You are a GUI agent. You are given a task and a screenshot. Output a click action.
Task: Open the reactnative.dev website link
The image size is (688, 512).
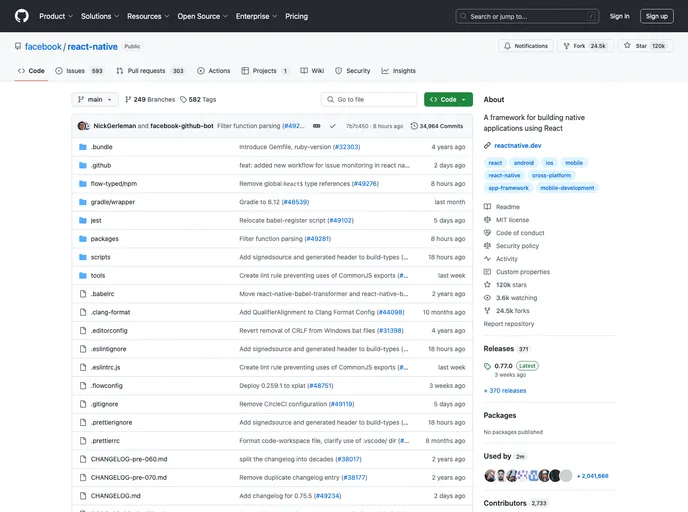(517, 146)
